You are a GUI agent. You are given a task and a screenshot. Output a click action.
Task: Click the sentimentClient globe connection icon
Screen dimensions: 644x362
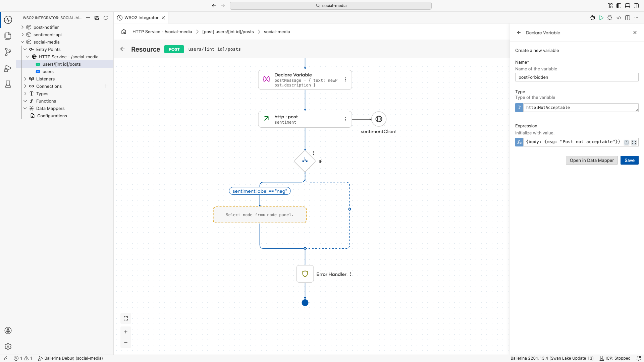click(x=379, y=119)
